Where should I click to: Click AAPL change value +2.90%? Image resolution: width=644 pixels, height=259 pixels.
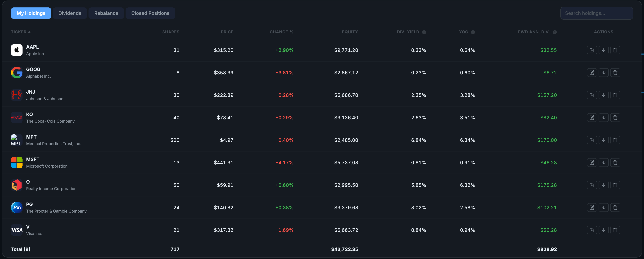tap(284, 50)
